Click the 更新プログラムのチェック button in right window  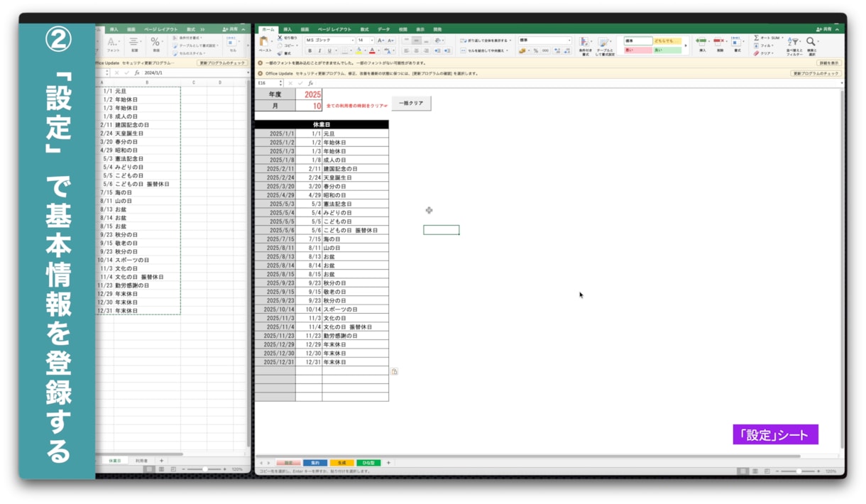click(816, 73)
